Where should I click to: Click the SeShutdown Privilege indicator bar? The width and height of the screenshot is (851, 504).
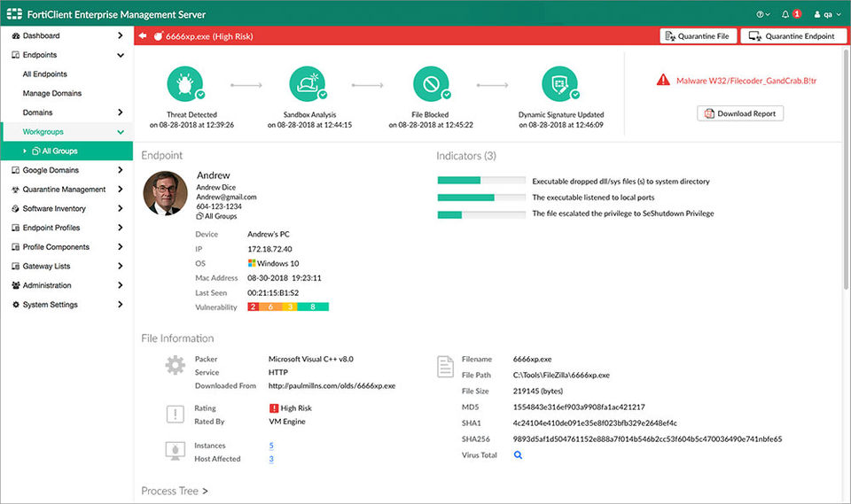coord(481,215)
